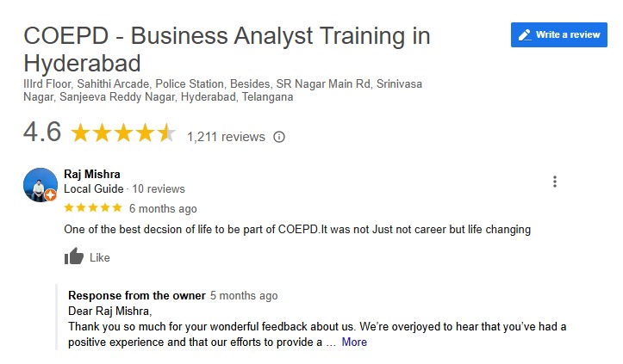This screenshot has width=623, height=364.
Task: Click the '6 months ago' review timestamp
Action: [x=163, y=208]
